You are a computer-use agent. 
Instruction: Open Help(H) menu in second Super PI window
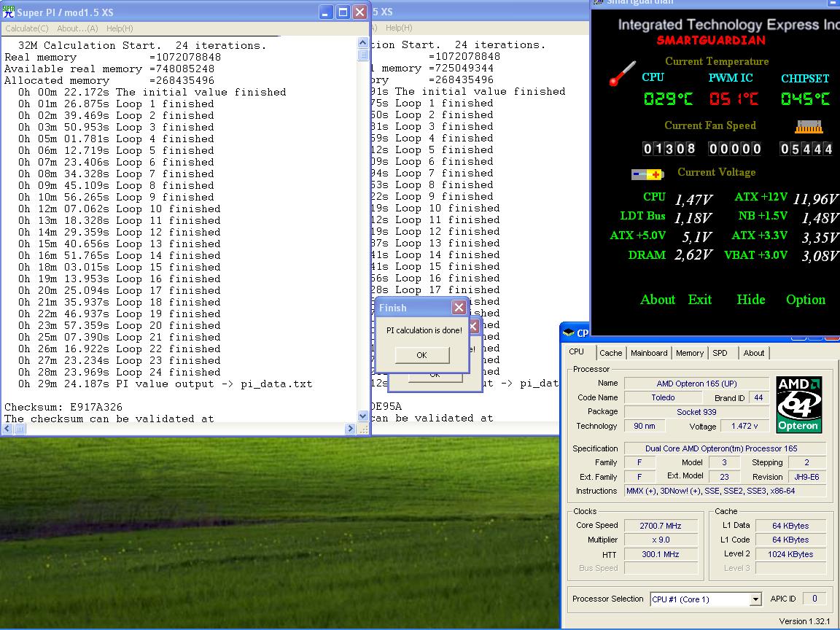[399, 28]
